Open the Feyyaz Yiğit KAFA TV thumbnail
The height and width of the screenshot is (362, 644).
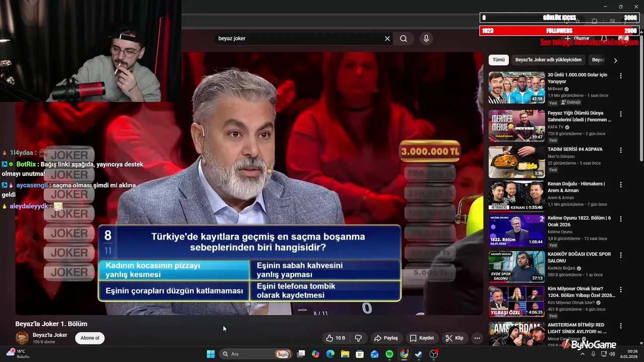tap(517, 126)
